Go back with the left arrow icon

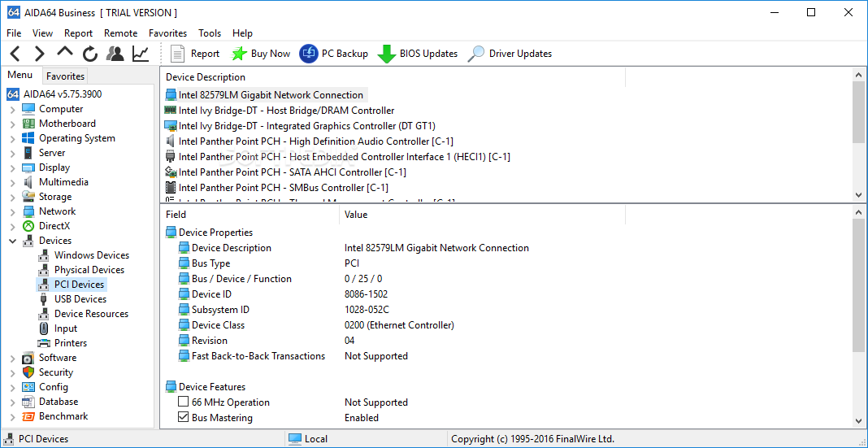click(15, 54)
